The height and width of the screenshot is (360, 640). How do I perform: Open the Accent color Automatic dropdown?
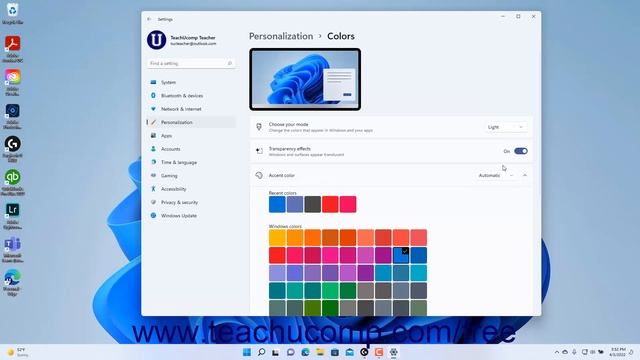point(496,176)
